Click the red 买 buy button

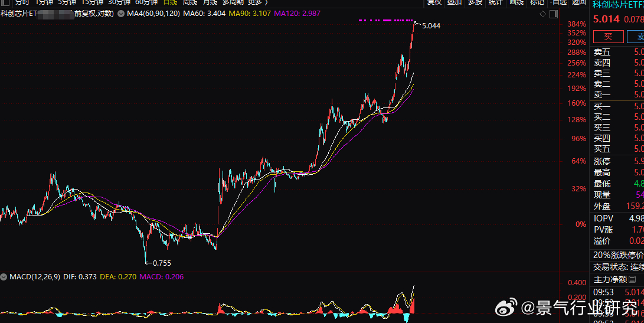point(608,37)
